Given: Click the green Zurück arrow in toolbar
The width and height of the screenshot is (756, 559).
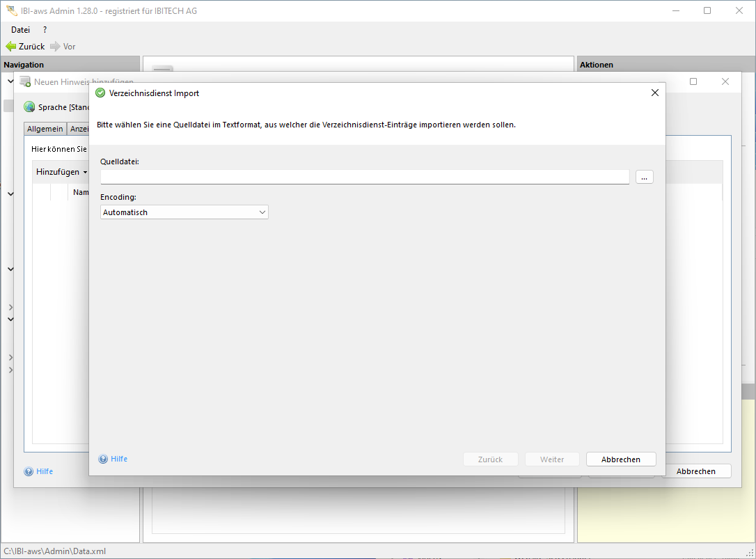Looking at the screenshot, I should (x=10, y=47).
